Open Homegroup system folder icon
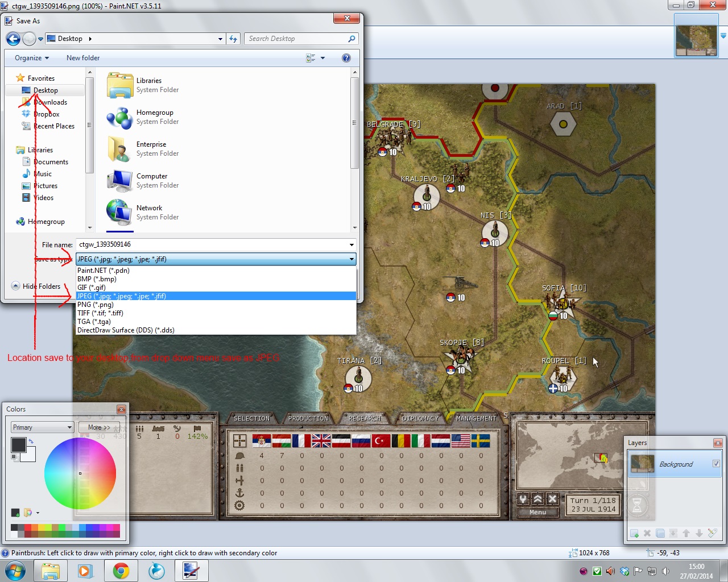Screen dimensions: 728x582 [x=120, y=117]
